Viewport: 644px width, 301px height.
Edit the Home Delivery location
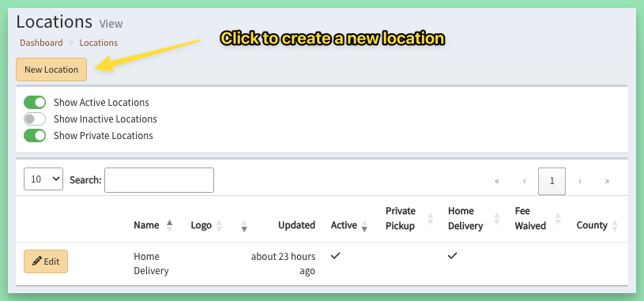pyautogui.click(x=46, y=261)
